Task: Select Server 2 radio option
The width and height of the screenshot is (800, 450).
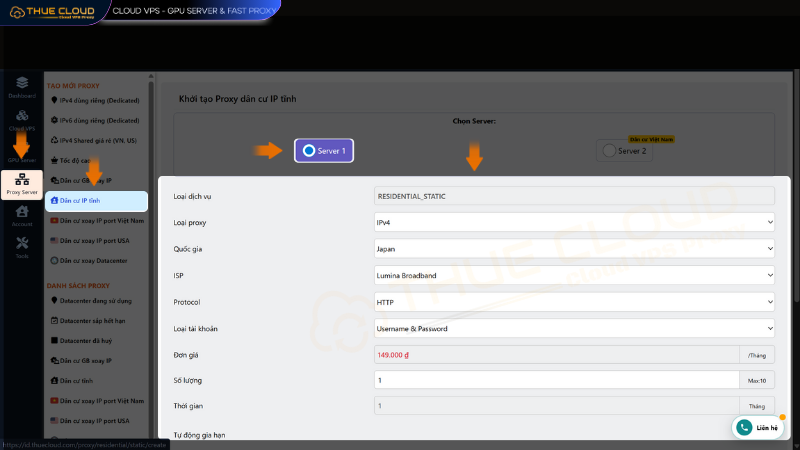Action: coord(624,151)
